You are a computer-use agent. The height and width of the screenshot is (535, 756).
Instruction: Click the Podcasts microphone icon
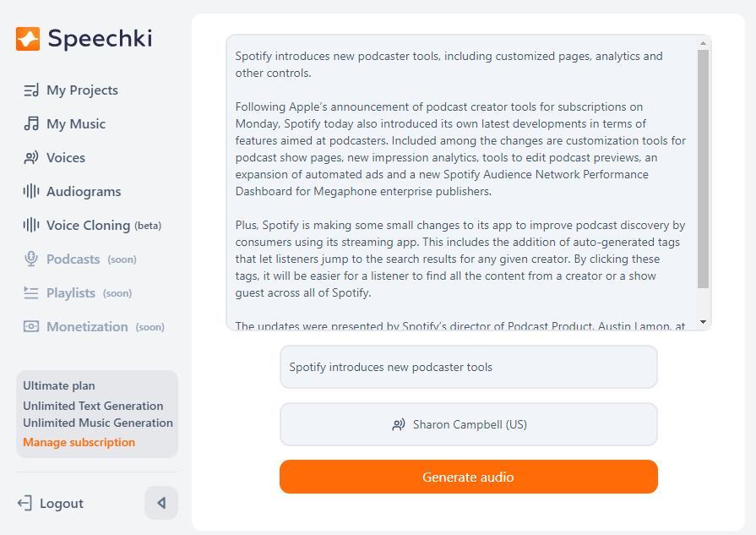coord(31,259)
